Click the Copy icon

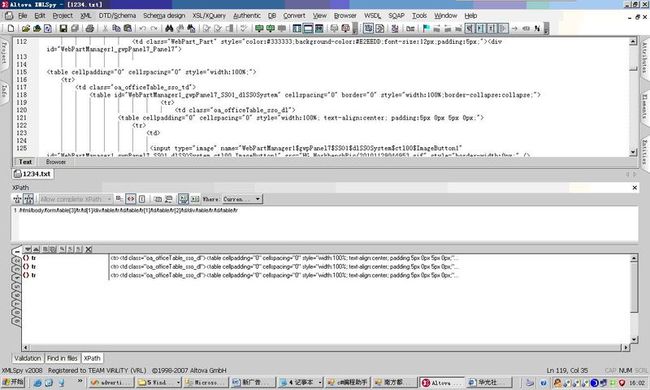click(x=116, y=28)
